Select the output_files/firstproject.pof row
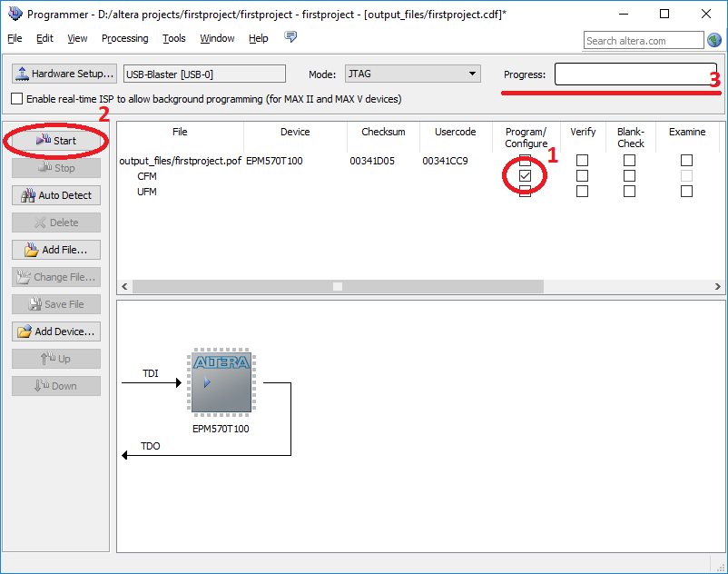728x574 pixels. pos(180,161)
